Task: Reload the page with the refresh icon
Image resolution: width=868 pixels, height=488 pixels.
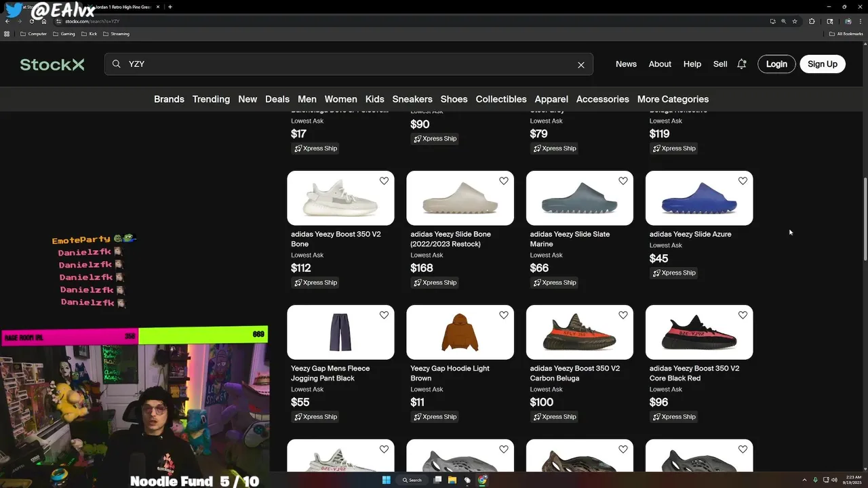Action: (32, 21)
